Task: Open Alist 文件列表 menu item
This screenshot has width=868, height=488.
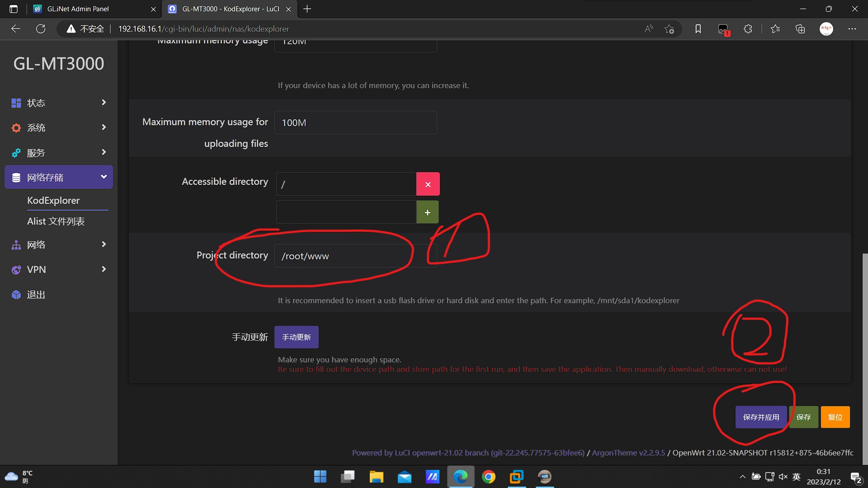Action: pos(56,221)
